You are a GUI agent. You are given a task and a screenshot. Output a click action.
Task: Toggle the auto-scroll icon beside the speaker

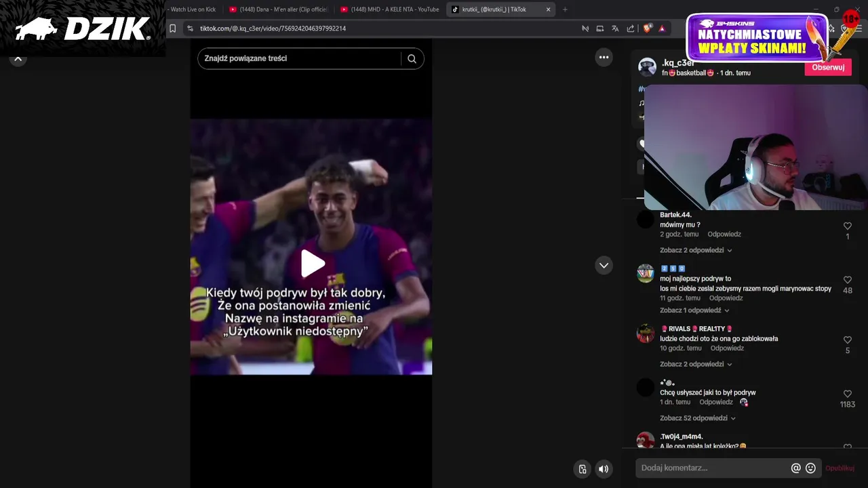tap(583, 469)
